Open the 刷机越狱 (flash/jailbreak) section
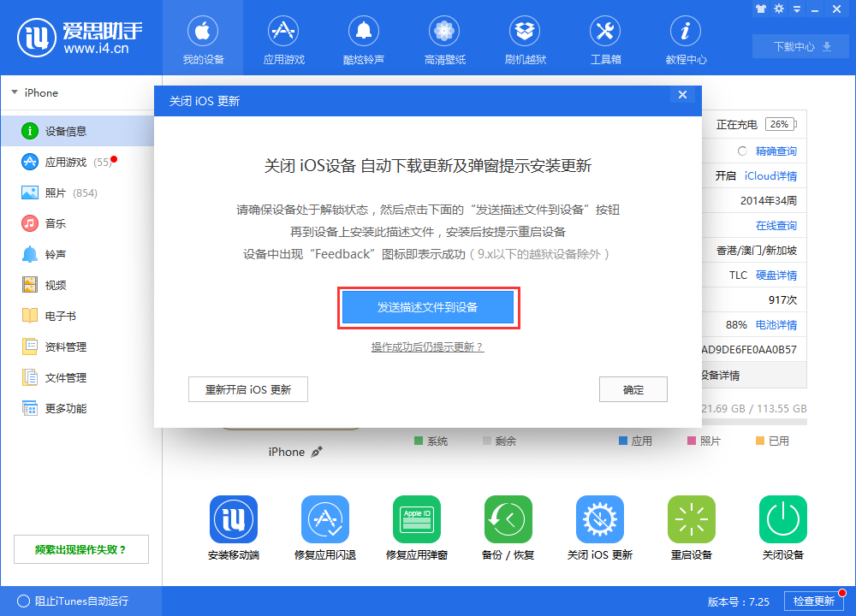 [525, 38]
